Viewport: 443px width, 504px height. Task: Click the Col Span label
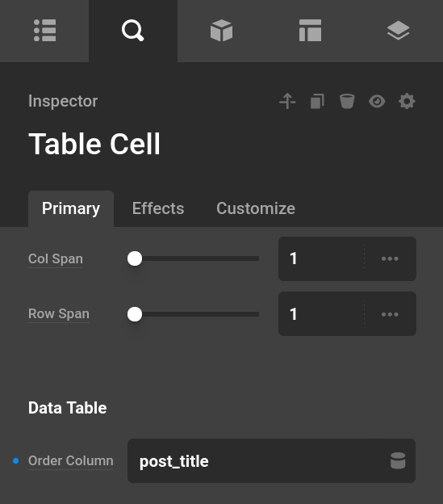click(56, 258)
